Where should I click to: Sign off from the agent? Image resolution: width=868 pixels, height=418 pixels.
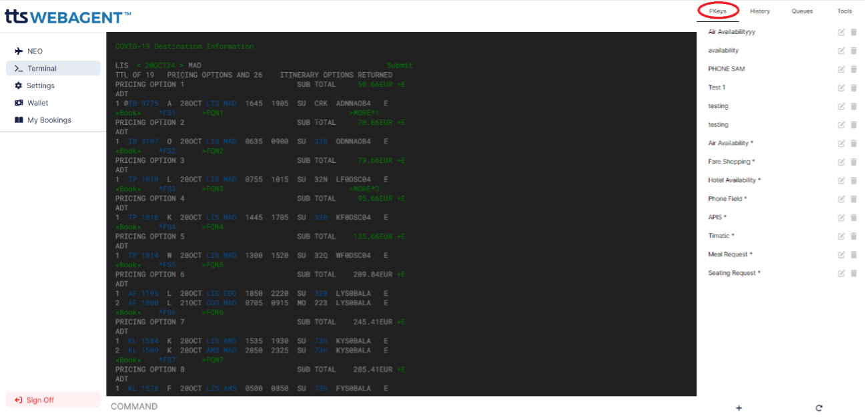(x=53, y=400)
